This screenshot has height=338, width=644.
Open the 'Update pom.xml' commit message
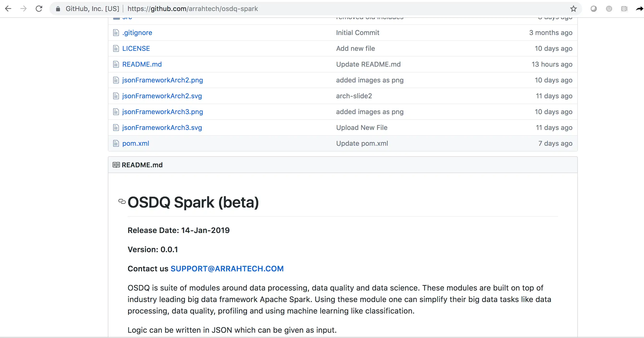click(362, 144)
